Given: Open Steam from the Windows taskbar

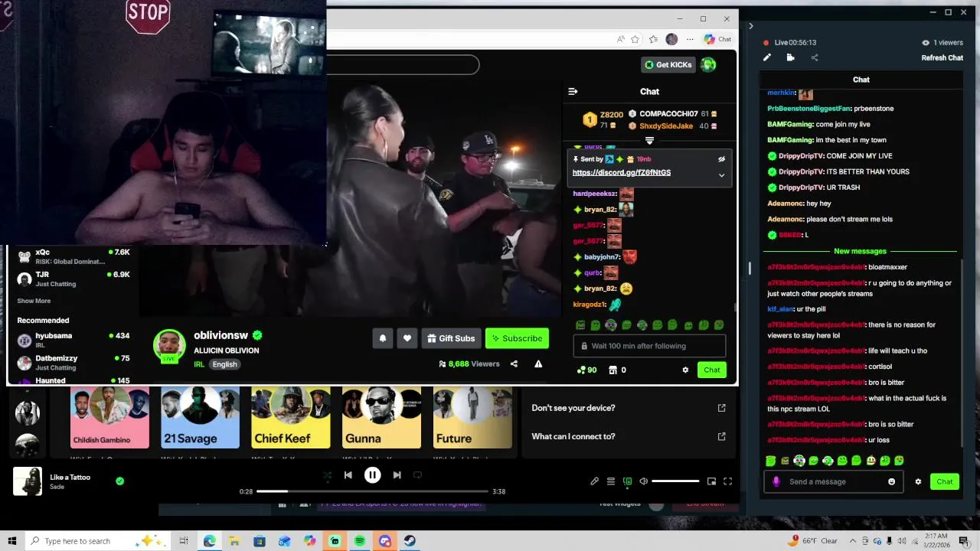Looking at the screenshot, I should click(410, 541).
